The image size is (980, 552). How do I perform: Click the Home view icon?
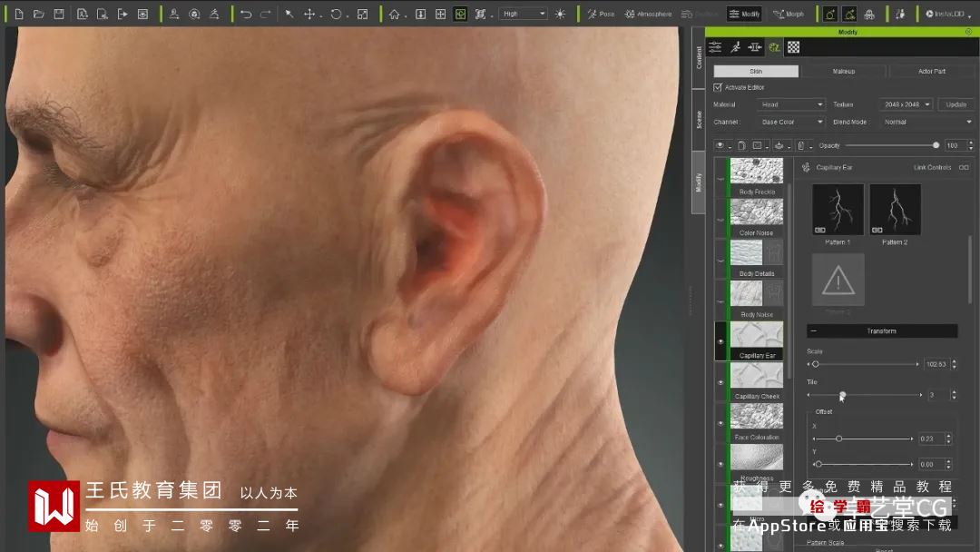(395, 14)
